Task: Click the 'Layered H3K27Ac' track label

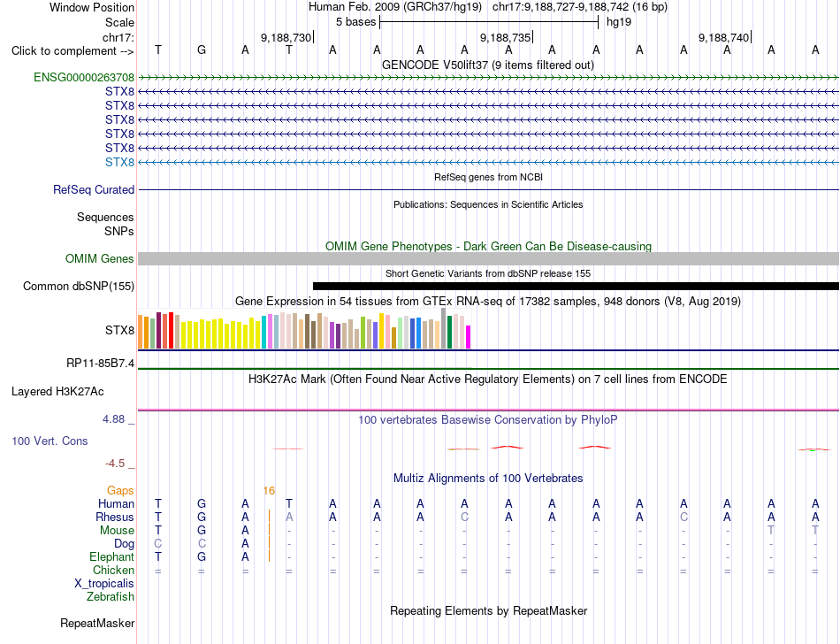Action: point(57,392)
